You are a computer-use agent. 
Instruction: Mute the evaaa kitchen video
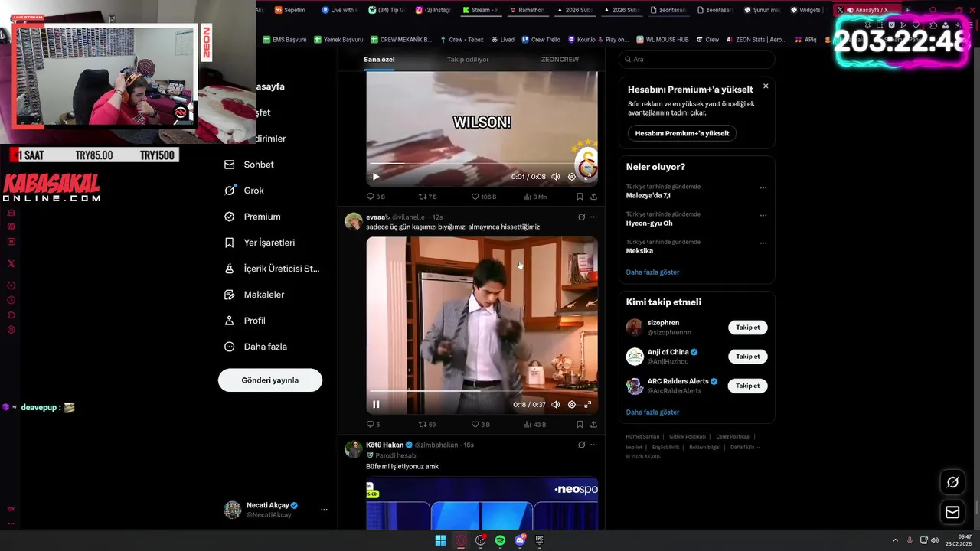(556, 404)
